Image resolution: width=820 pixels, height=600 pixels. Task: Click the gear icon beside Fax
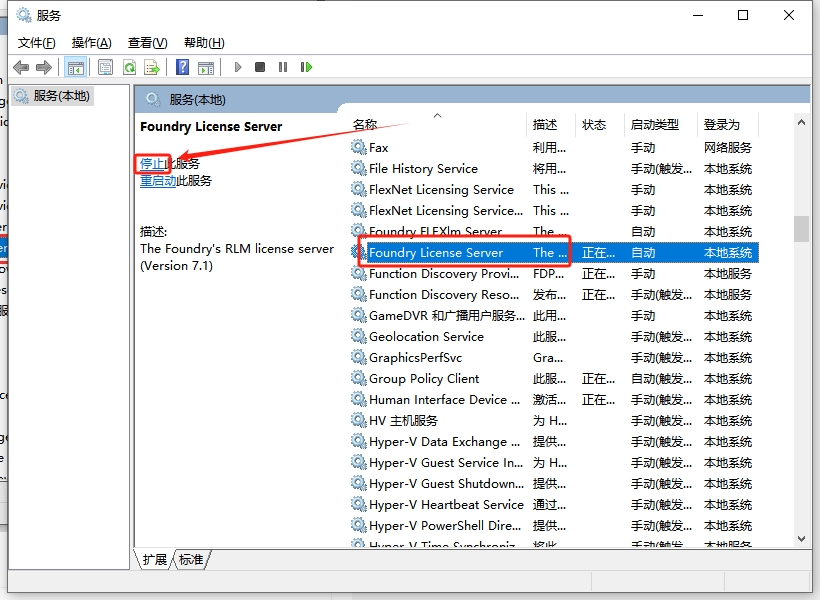coord(358,148)
